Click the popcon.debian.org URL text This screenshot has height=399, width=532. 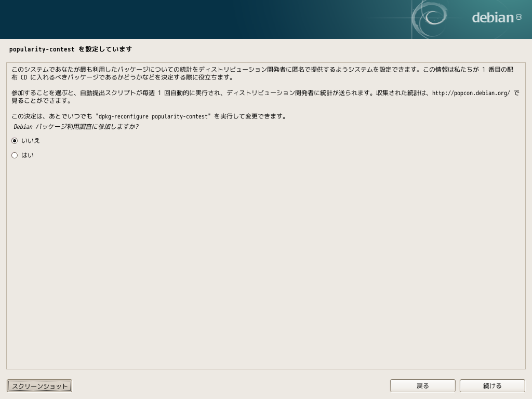(471, 93)
